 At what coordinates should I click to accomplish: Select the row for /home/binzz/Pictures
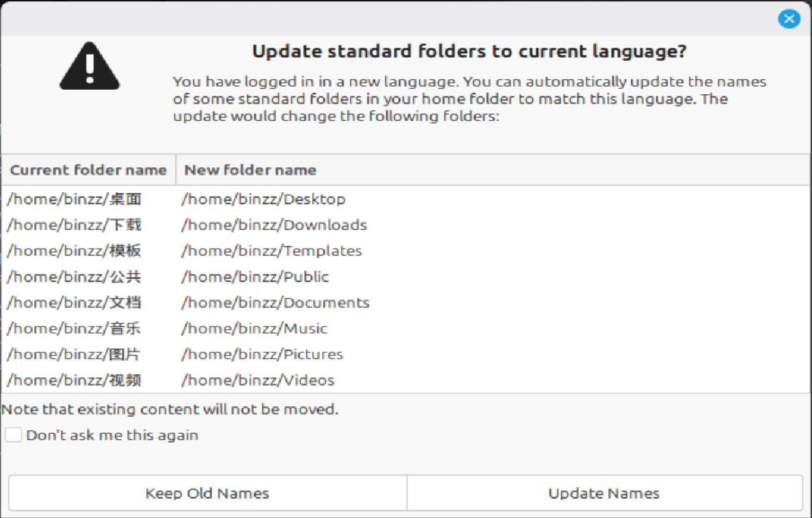pos(406,354)
